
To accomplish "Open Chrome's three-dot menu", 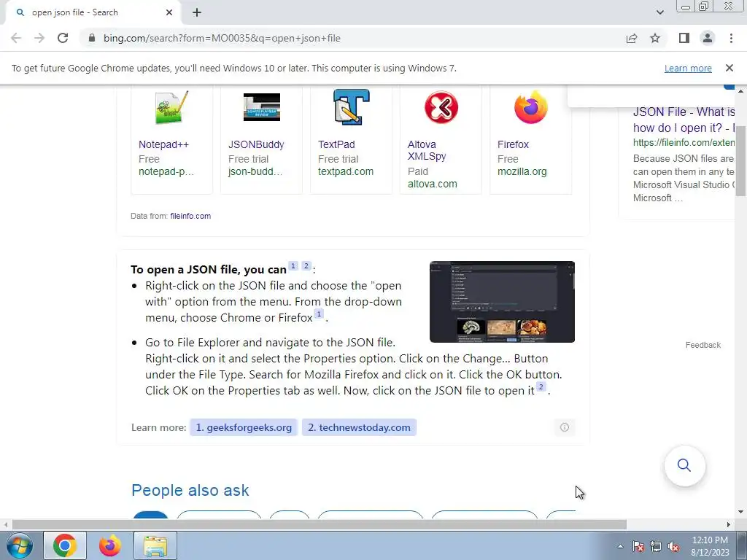I will point(731,38).
